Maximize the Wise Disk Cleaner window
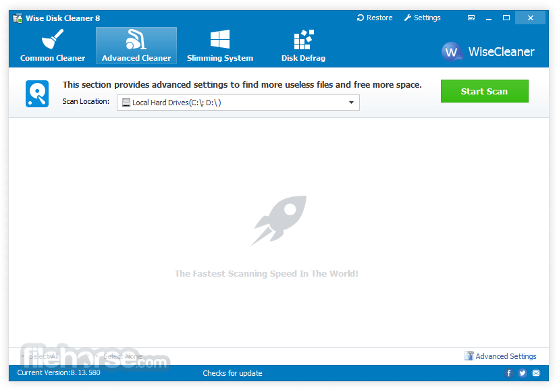 (506, 18)
